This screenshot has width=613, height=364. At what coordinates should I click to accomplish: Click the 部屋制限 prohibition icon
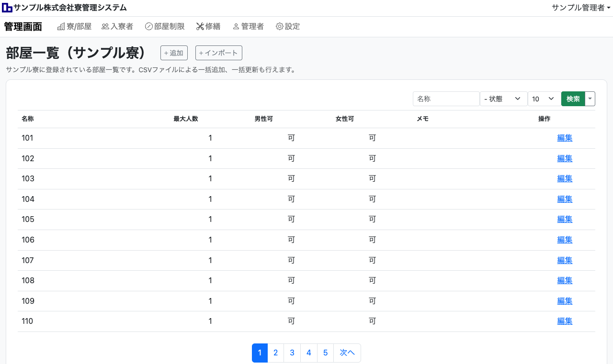coord(148,27)
